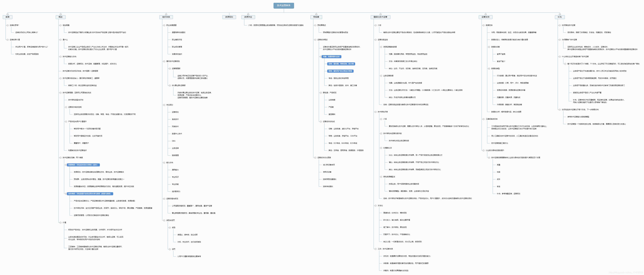Collapse the BG(事业群)运营部 node
The height and width of the screenshot is (275, 644).
click(x=170, y=85)
